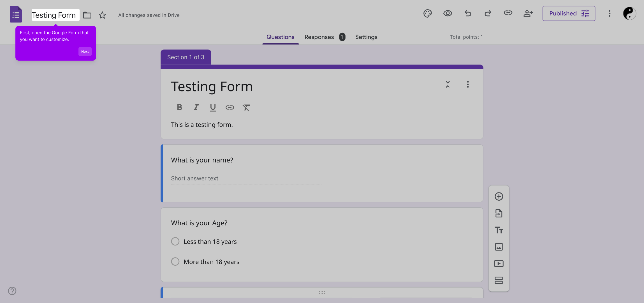Select 'More than 18 years' radio option
Screen dimensions: 644x303
pos(175,262)
